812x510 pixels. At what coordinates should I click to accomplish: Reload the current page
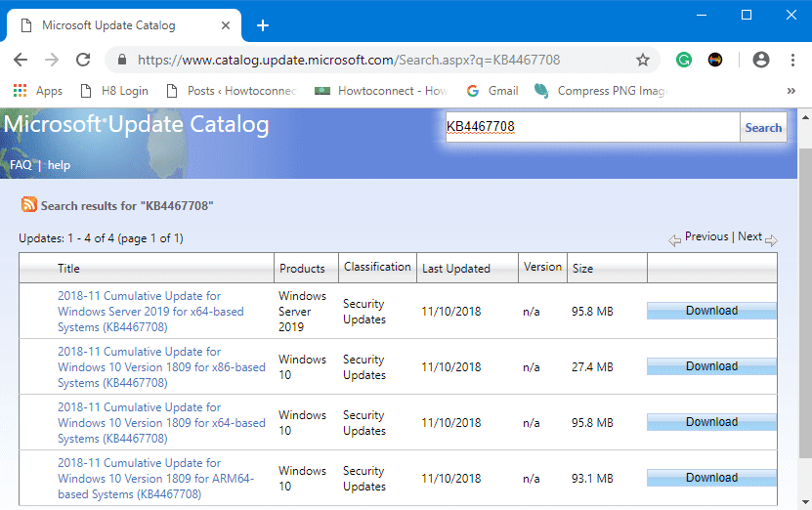click(83, 60)
